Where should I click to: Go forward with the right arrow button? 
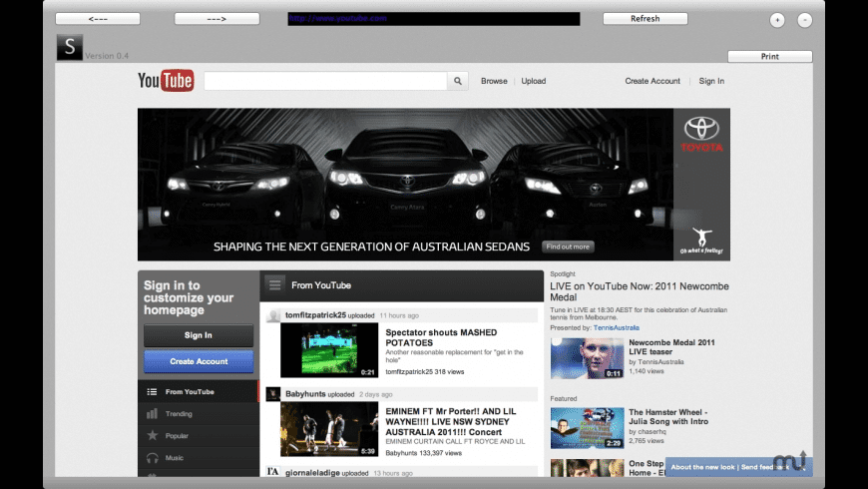click(x=217, y=19)
